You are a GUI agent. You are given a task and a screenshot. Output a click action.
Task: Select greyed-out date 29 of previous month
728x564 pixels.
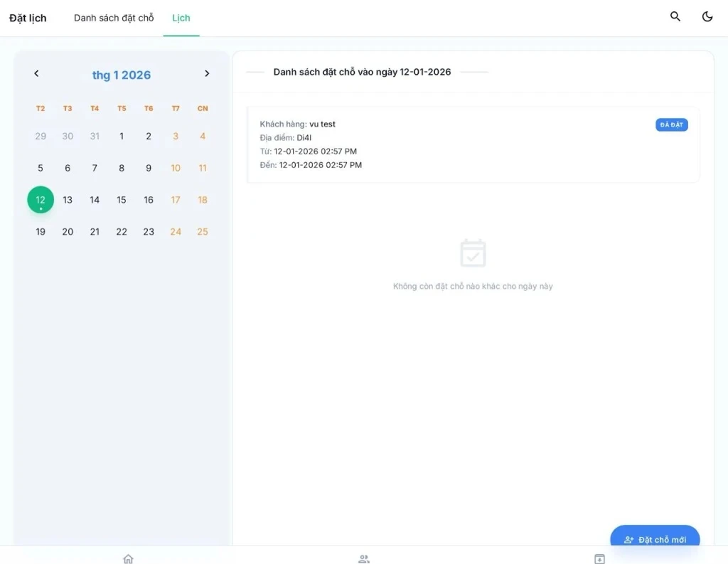click(41, 137)
